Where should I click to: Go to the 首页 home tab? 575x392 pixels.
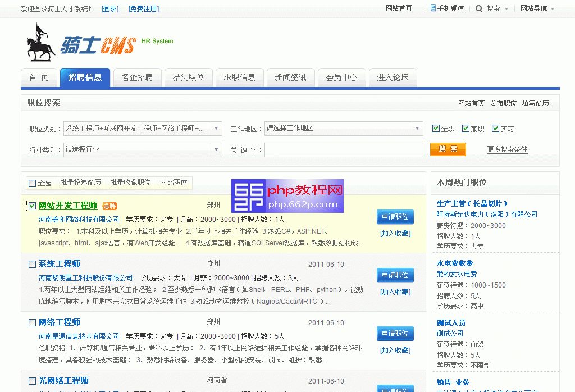click(x=39, y=78)
